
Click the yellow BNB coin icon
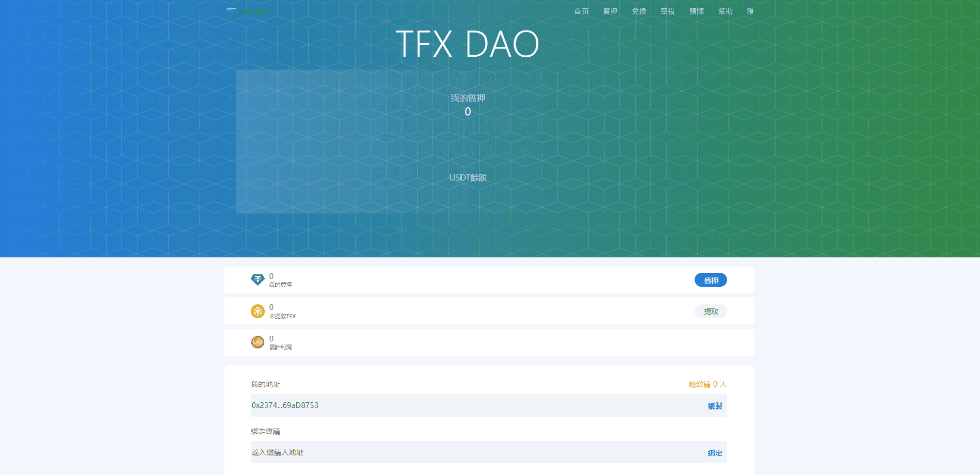tap(258, 311)
